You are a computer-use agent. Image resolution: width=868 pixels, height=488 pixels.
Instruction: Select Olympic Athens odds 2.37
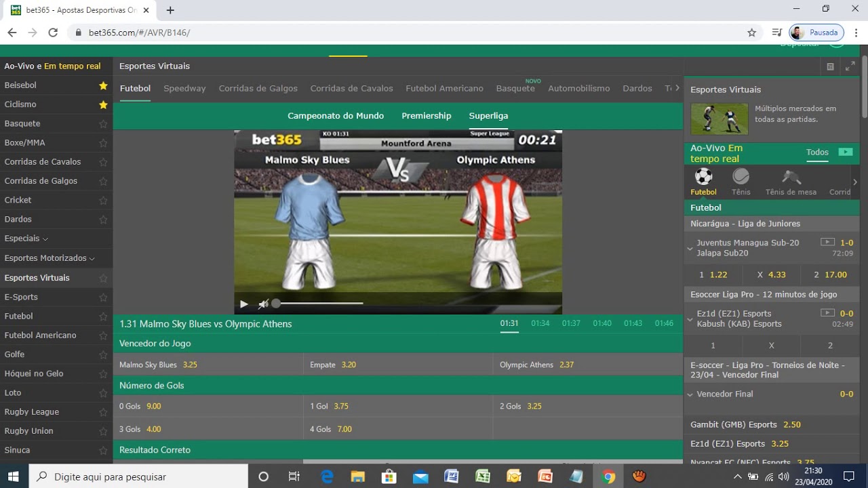[x=588, y=365]
